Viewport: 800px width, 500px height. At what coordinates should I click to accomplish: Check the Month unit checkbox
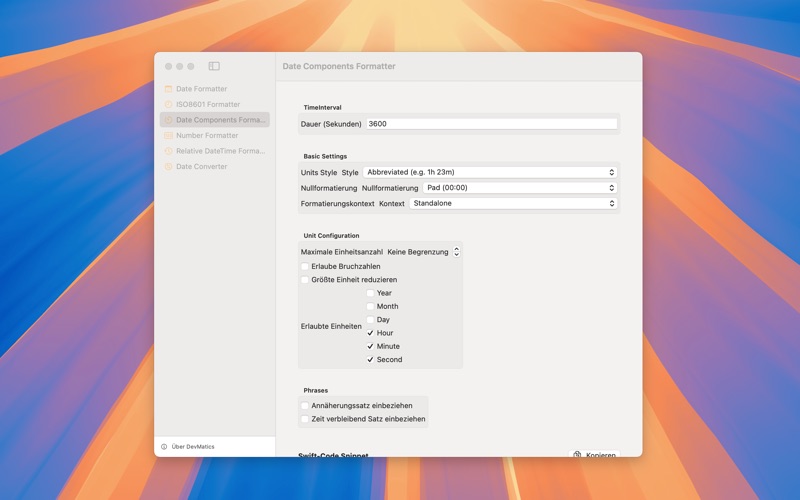pyautogui.click(x=370, y=306)
